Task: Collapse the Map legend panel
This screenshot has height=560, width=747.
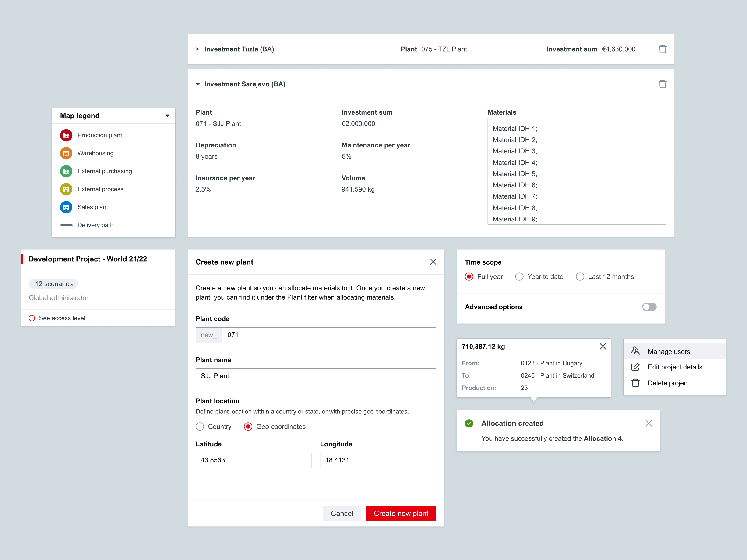Action: coord(168,116)
